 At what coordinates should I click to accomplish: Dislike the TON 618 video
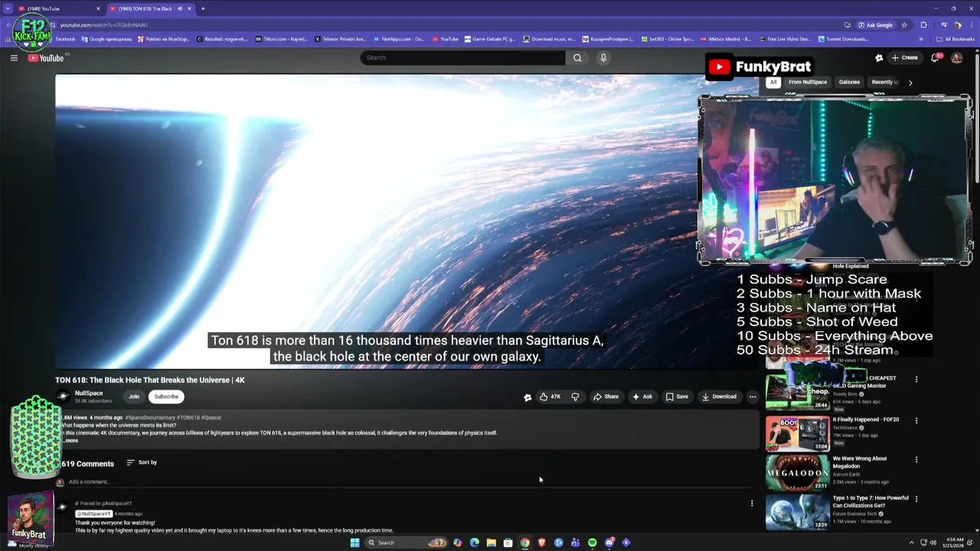[x=575, y=396]
